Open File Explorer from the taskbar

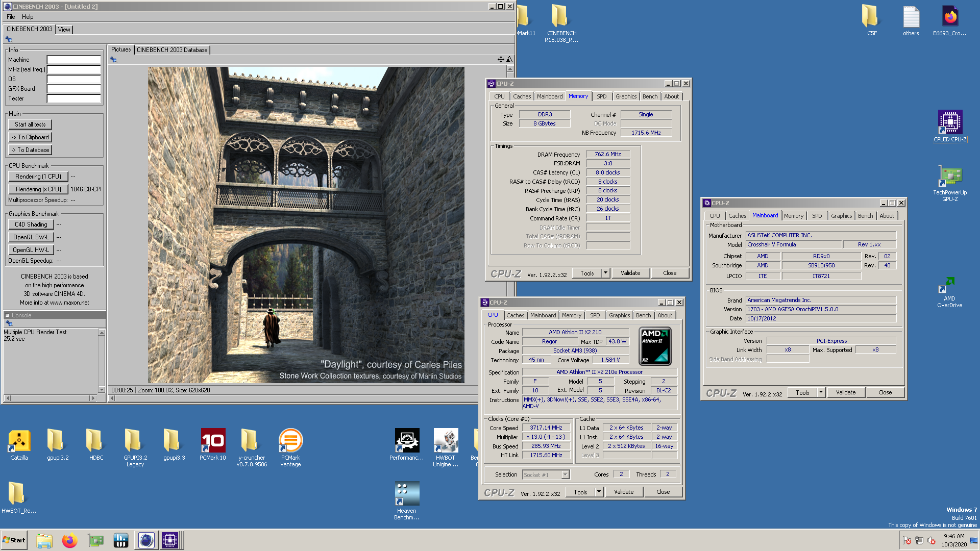[44, 540]
